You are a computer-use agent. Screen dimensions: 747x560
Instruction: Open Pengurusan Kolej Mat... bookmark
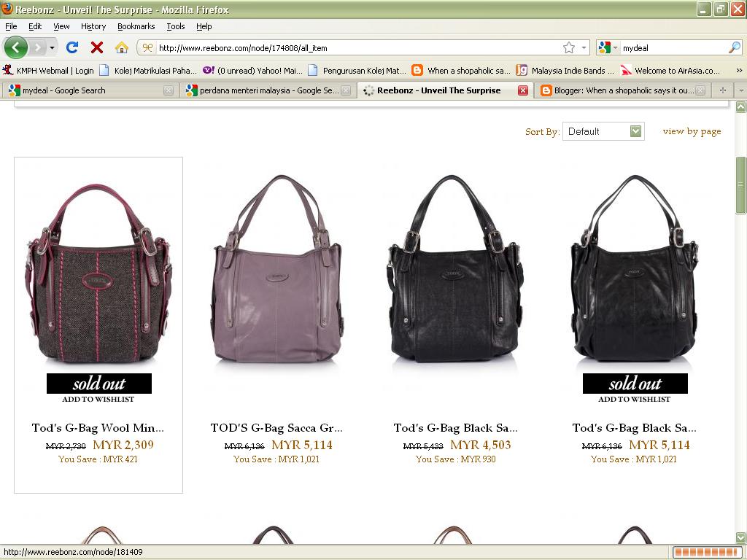point(357,71)
